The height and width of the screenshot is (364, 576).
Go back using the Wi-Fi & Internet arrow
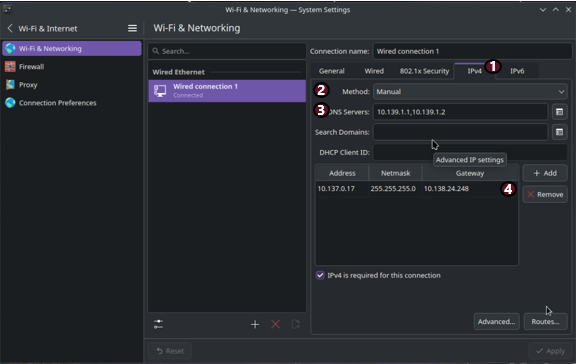pos(10,28)
